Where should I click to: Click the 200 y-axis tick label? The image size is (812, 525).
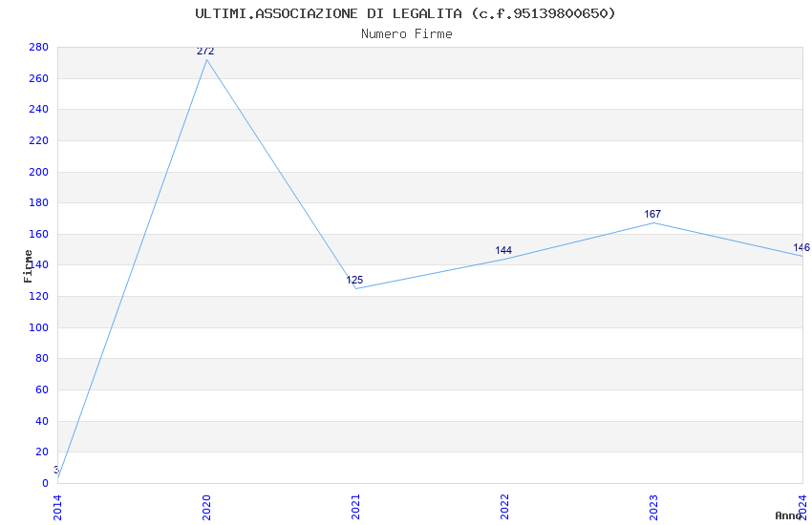tap(39, 172)
